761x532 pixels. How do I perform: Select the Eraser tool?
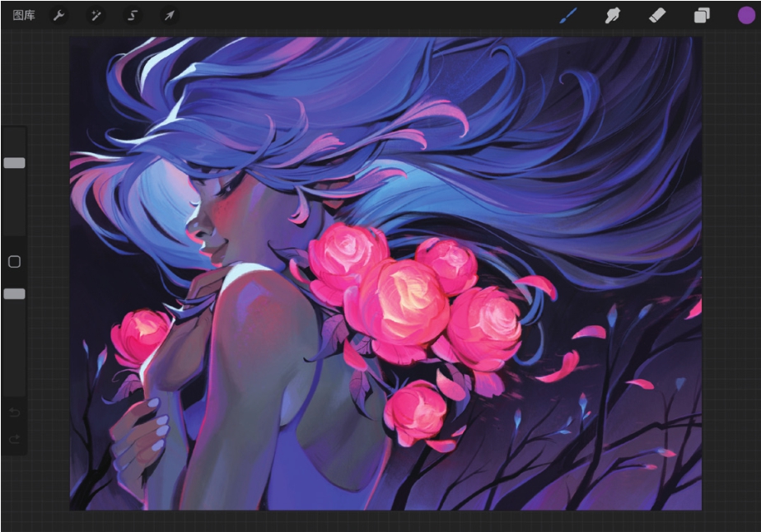pos(657,16)
